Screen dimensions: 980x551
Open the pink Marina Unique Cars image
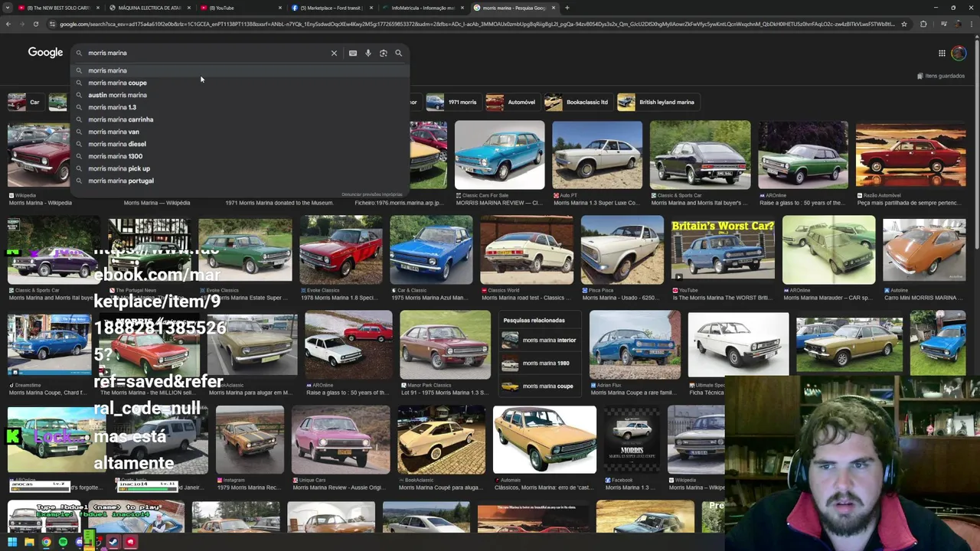[341, 440]
